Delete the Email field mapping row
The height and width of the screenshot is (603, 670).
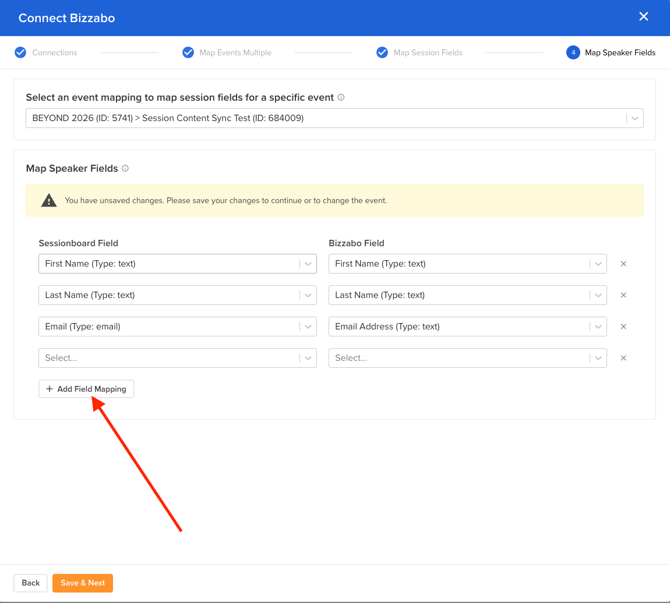623,327
